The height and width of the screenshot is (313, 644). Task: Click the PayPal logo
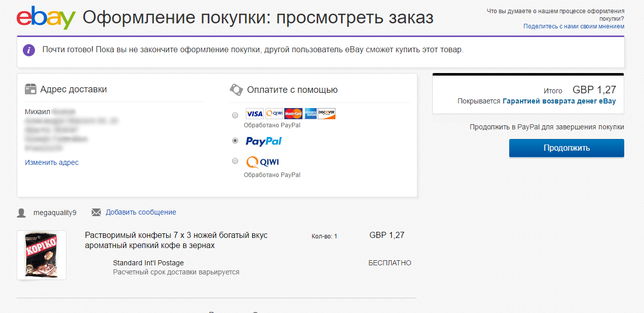point(263,141)
